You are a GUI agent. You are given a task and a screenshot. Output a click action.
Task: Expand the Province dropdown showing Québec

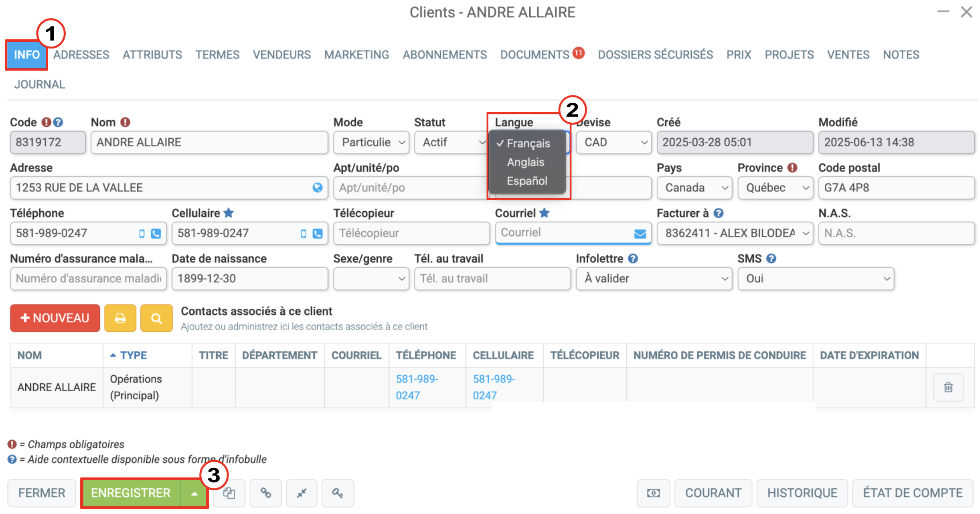[775, 188]
